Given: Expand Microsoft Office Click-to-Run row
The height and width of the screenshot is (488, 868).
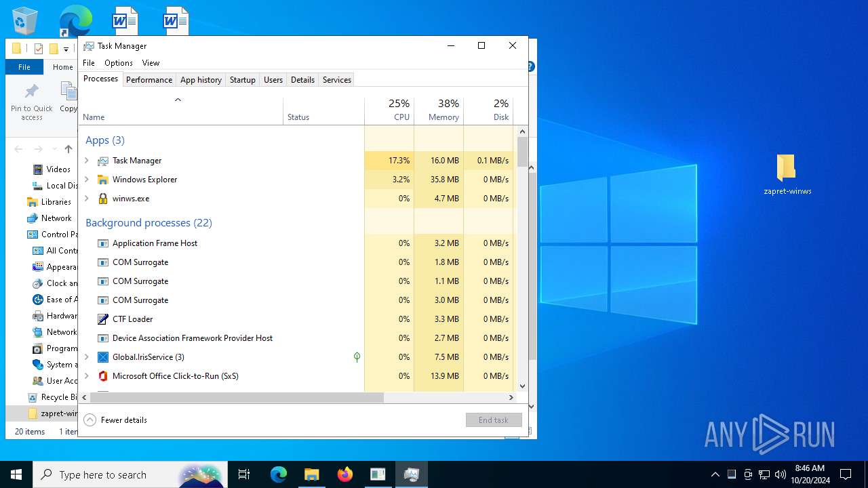Looking at the screenshot, I should pyautogui.click(x=86, y=376).
